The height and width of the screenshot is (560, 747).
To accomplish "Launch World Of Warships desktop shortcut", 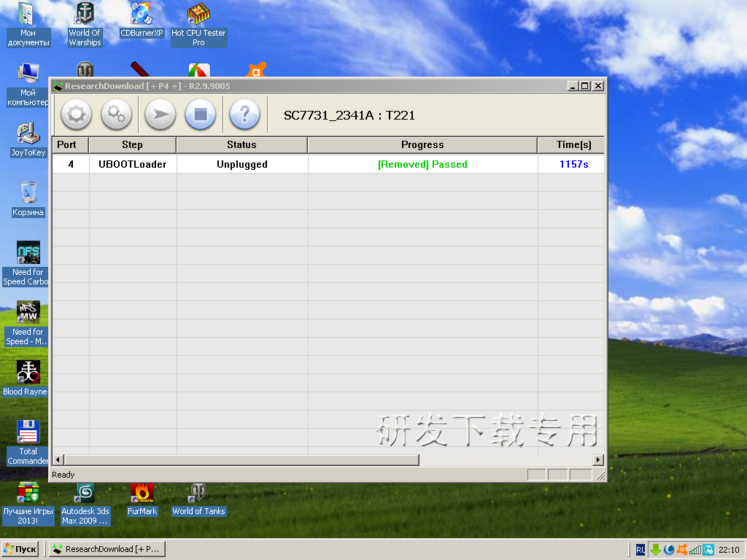I will (85, 24).
